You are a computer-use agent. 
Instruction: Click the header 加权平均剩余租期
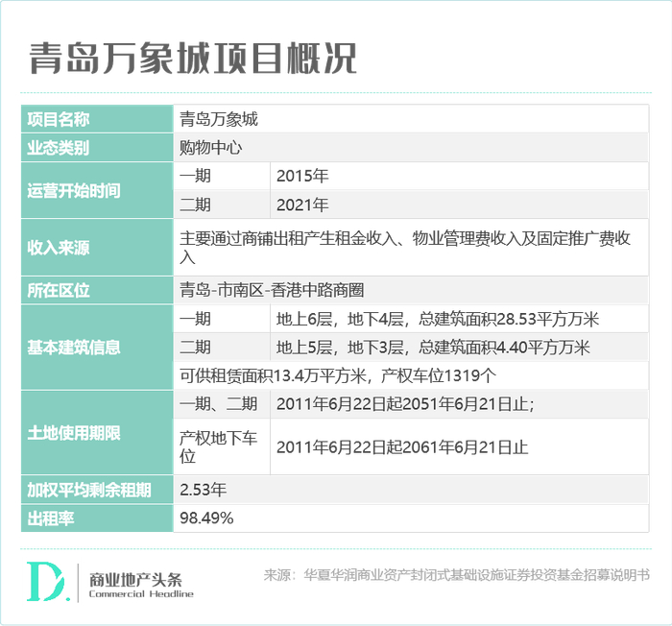pyautogui.click(x=97, y=490)
